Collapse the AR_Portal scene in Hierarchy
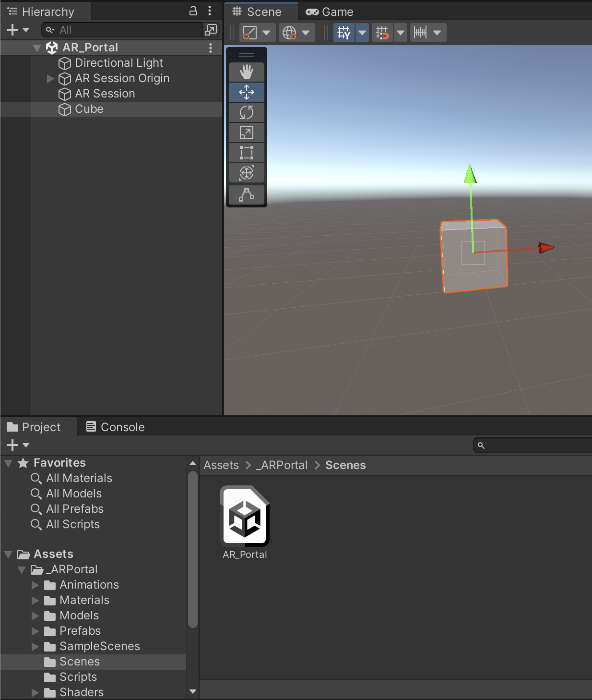 (x=37, y=48)
